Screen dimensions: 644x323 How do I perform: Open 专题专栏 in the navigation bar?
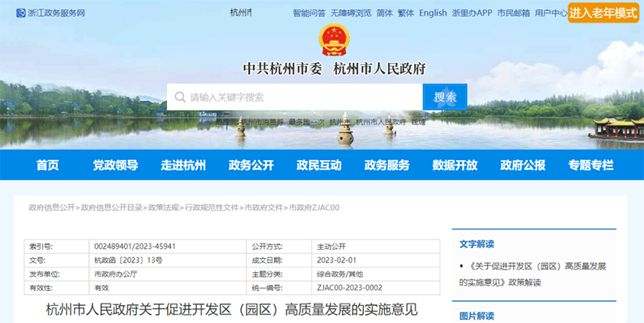(x=590, y=165)
